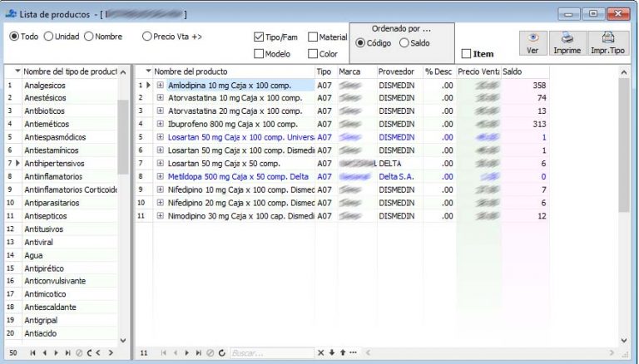Select Analgesicos in the type list
This screenshot has width=639, height=364.
(x=45, y=85)
